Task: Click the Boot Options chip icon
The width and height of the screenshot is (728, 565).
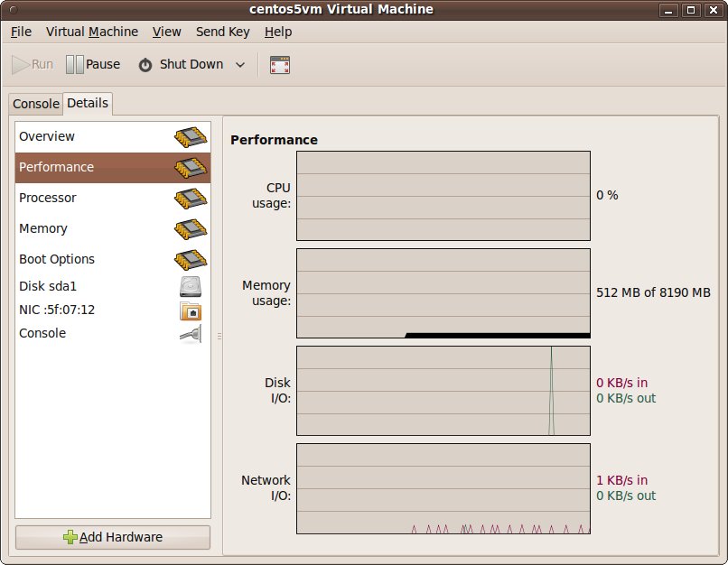Action: (191, 260)
